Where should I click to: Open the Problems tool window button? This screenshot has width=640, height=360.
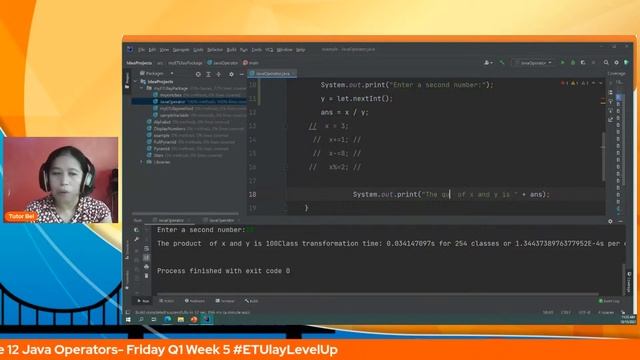(x=195, y=301)
